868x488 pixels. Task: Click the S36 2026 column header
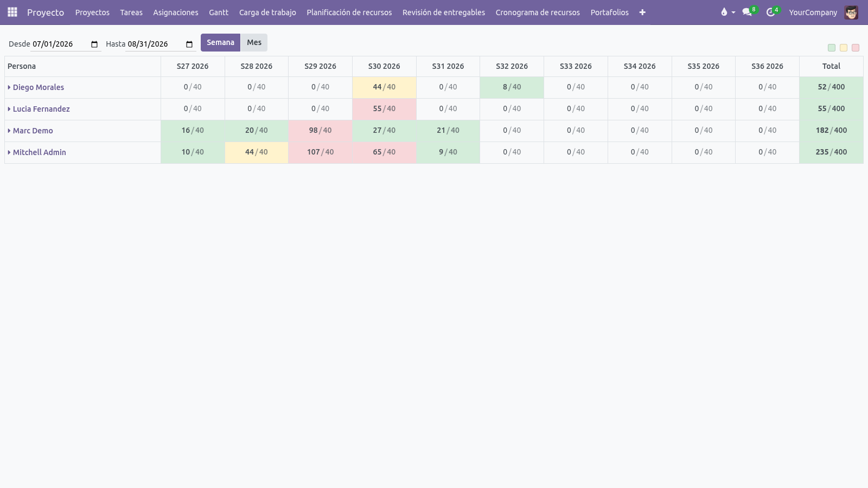click(767, 66)
